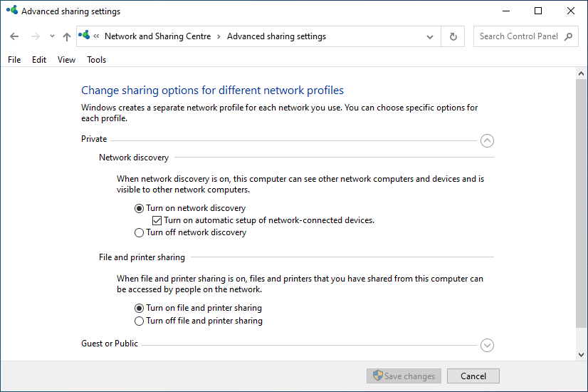Screen dimensions: 588x392
Task: Close the Advanced sharing settings window
Action: pyautogui.click(x=570, y=11)
